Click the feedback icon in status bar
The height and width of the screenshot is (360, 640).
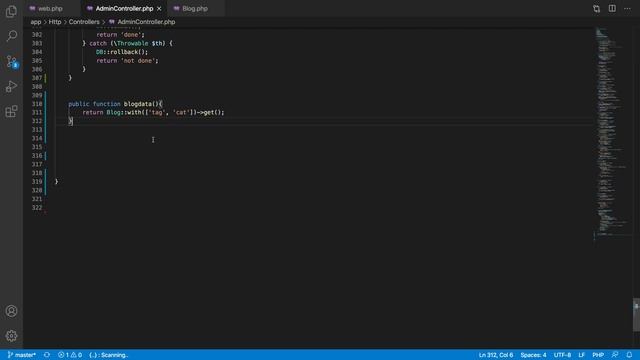pos(615,355)
